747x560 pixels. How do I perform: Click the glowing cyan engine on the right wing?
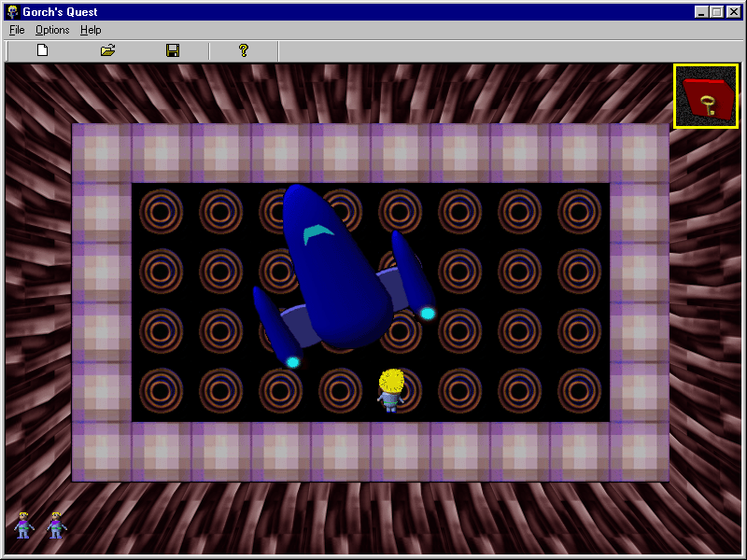428,314
